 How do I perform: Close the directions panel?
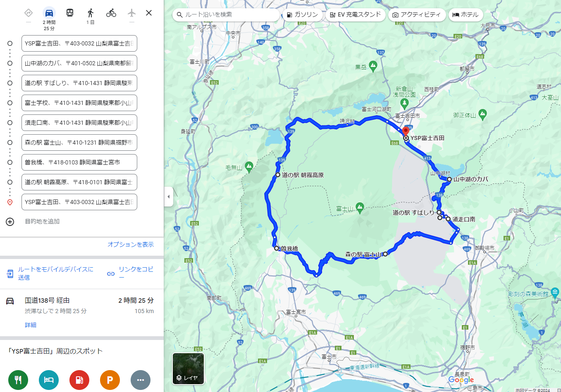(149, 13)
